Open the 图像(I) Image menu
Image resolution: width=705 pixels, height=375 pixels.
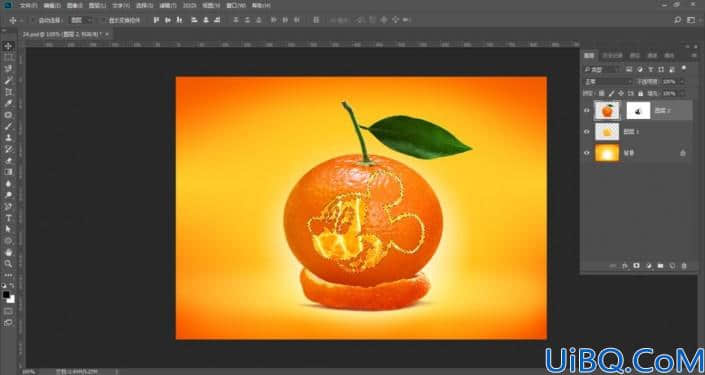tap(75, 5)
